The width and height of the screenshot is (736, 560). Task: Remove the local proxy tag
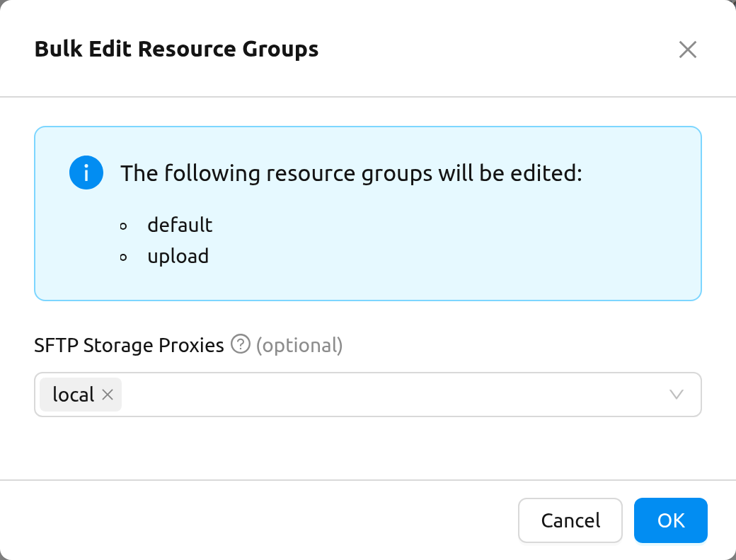(x=108, y=395)
